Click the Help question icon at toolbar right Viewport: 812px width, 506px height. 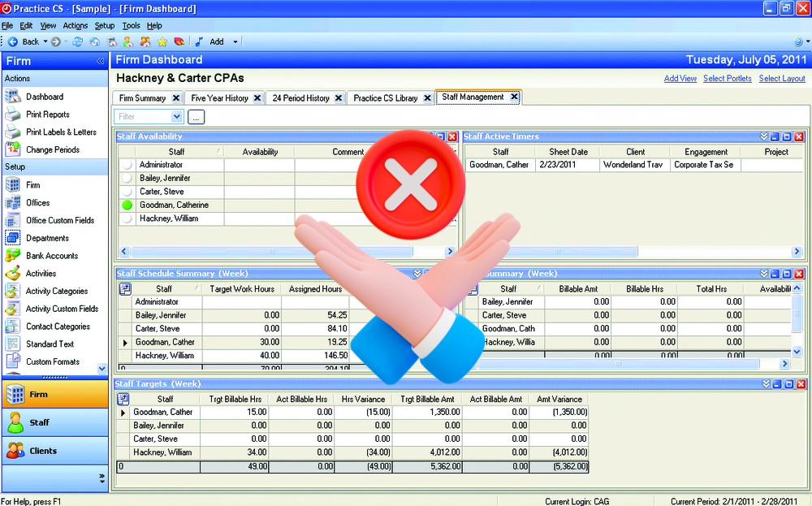coord(798,42)
